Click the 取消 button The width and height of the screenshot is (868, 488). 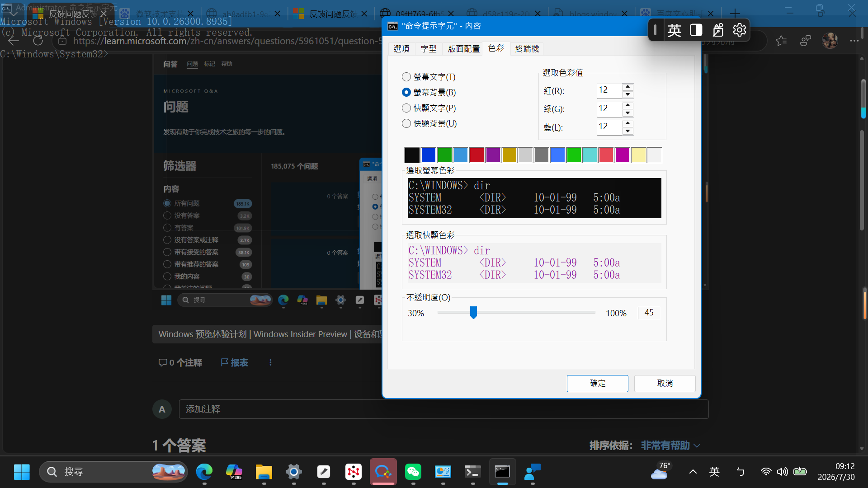(x=665, y=383)
